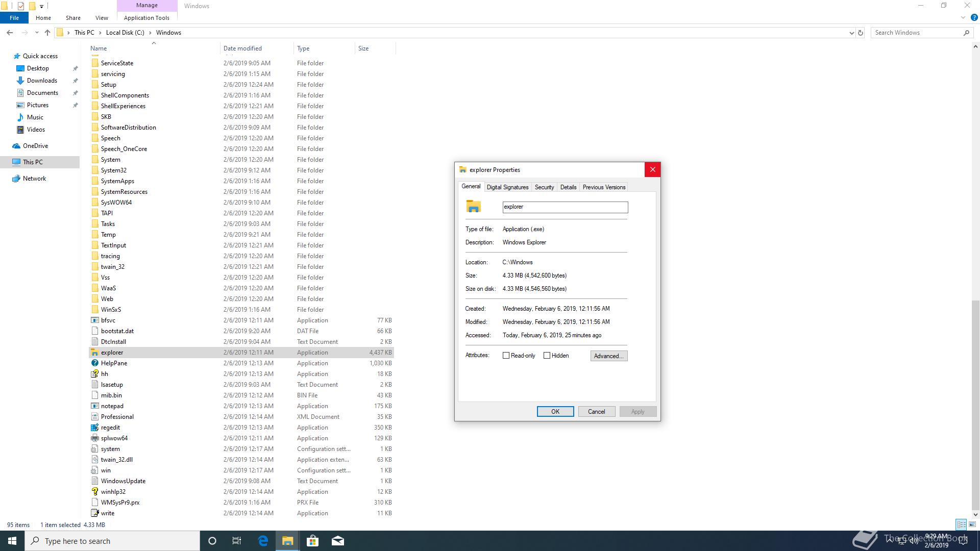Click the HelpPane question mark icon
The image size is (980, 551).
94,363
